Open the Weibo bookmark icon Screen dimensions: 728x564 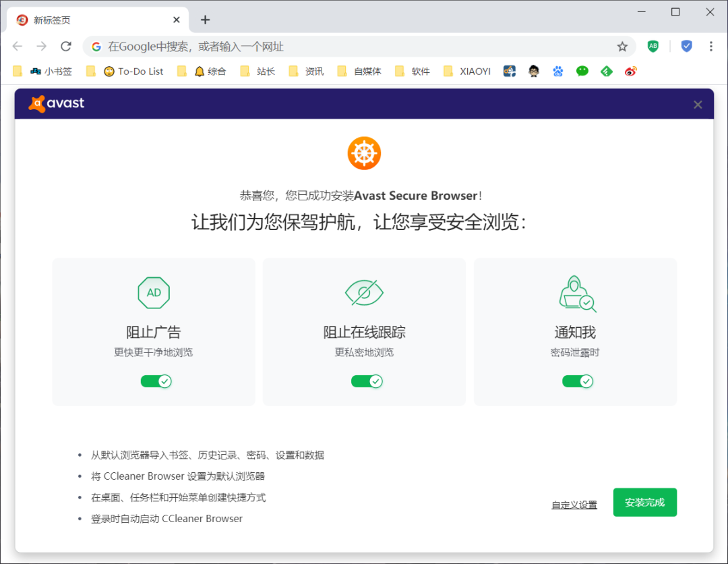tap(630, 71)
